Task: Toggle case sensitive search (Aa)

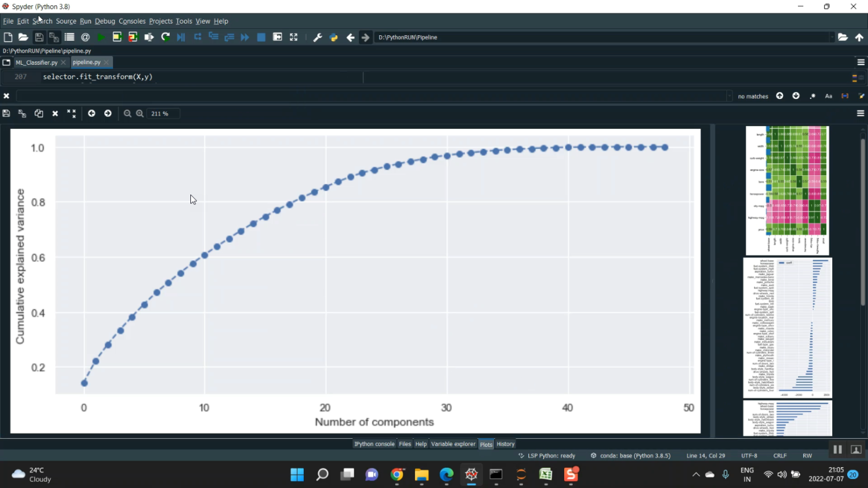Action: [x=829, y=96]
